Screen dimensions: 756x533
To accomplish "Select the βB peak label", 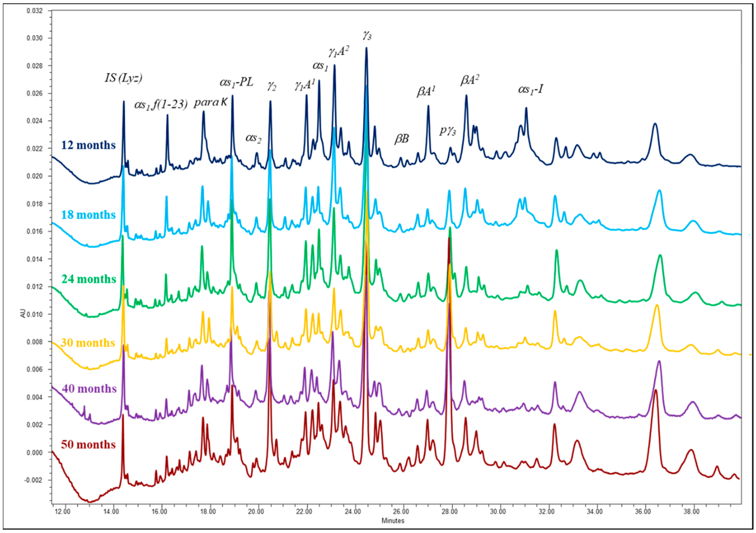I will tap(401, 139).
